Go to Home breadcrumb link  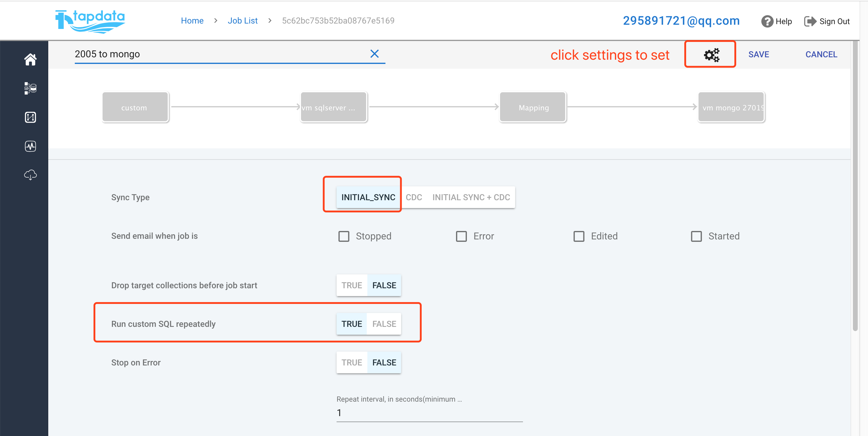[192, 21]
